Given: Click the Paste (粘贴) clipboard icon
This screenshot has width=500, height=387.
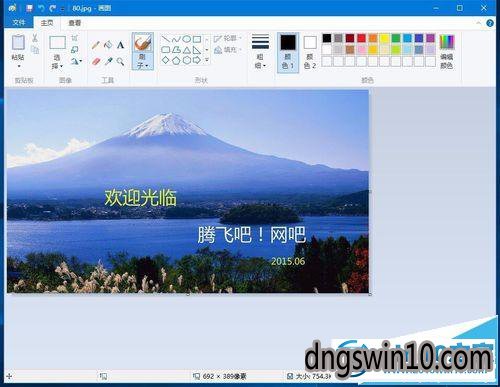Looking at the screenshot, I should coord(18,43).
